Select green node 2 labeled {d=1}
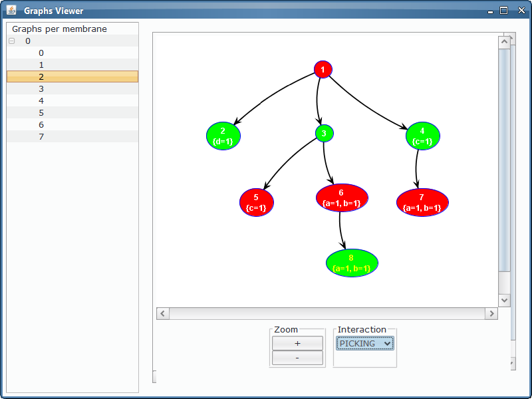The image size is (532, 399). (x=223, y=136)
